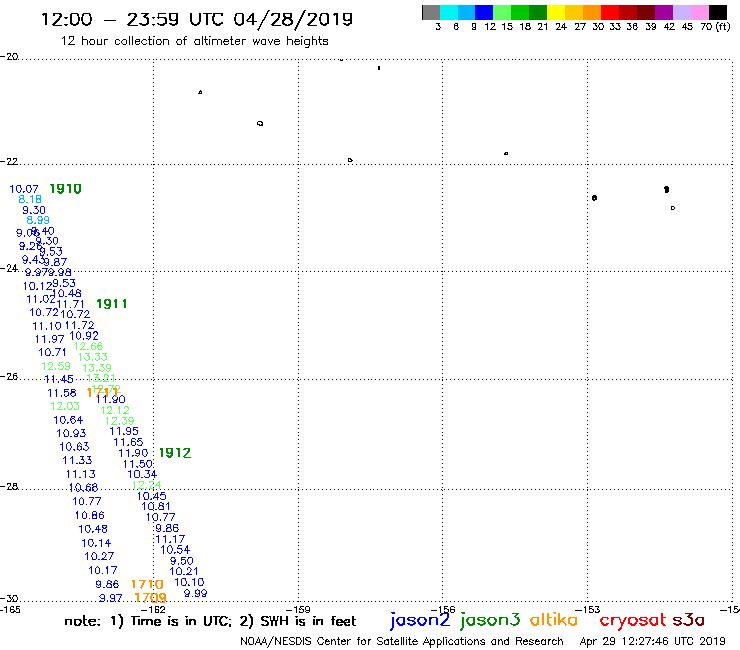Click the black swatch ending the color scale
The width and height of the screenshot is (740, 650).
coord(718,13)
